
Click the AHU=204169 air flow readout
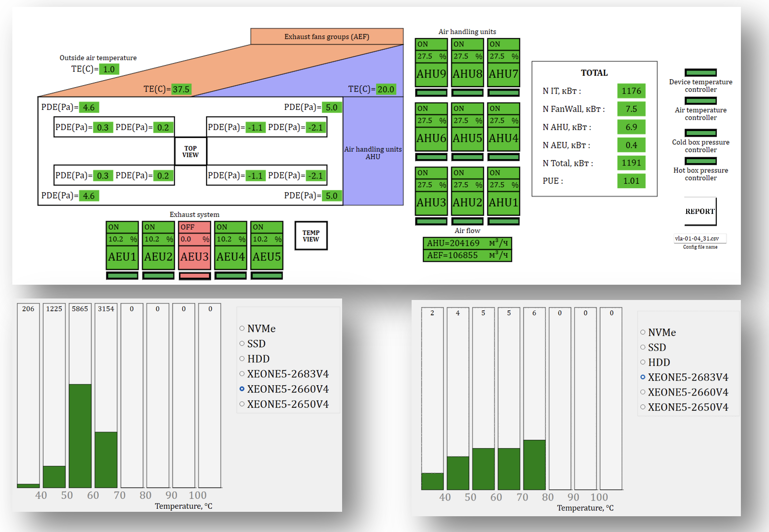467,243
